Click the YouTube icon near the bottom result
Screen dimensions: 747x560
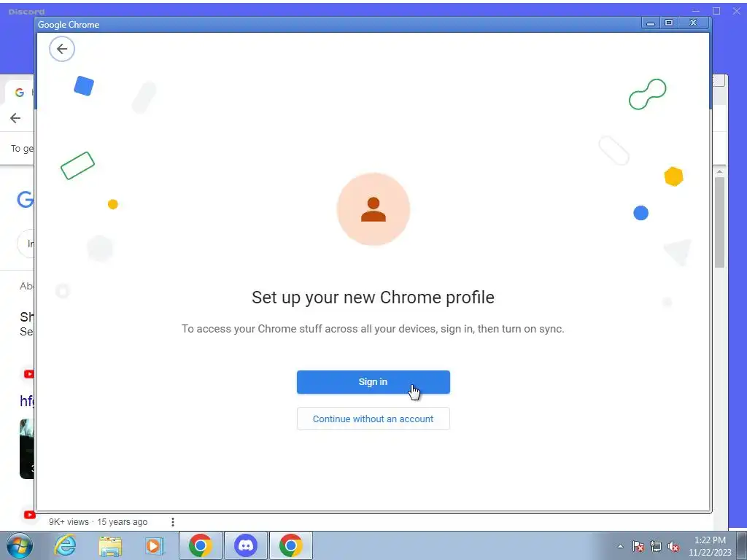(29, 515)
